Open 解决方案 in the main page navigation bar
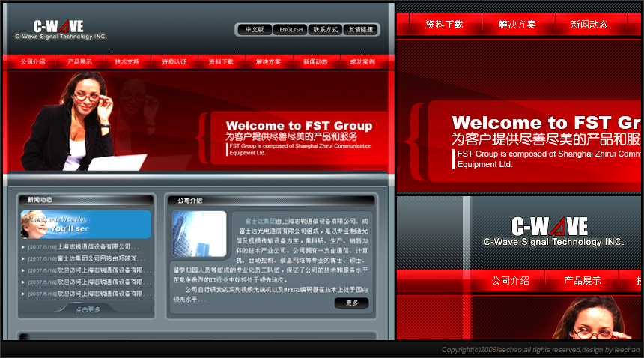644x358 pixels. click(268, 62)
